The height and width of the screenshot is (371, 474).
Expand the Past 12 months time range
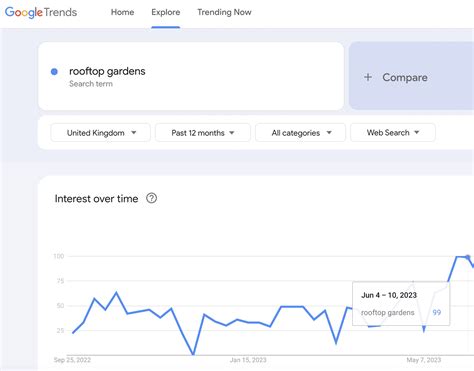tap(203, 133)
